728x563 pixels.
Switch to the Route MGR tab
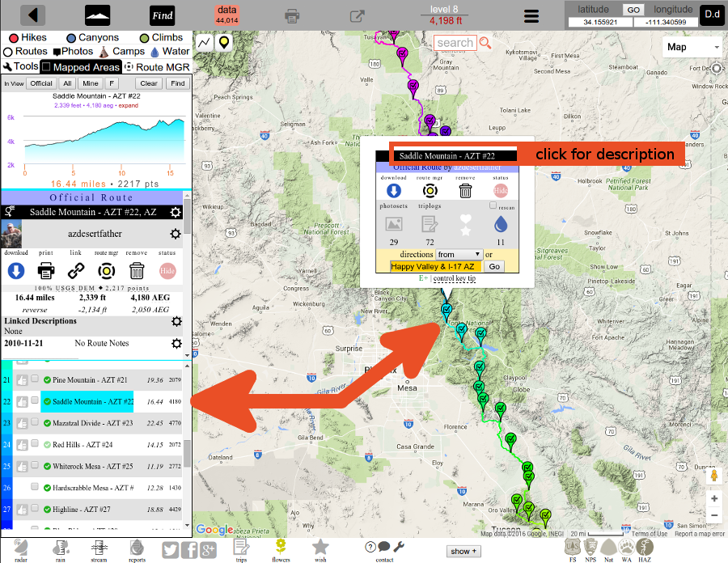coord(157,66)
